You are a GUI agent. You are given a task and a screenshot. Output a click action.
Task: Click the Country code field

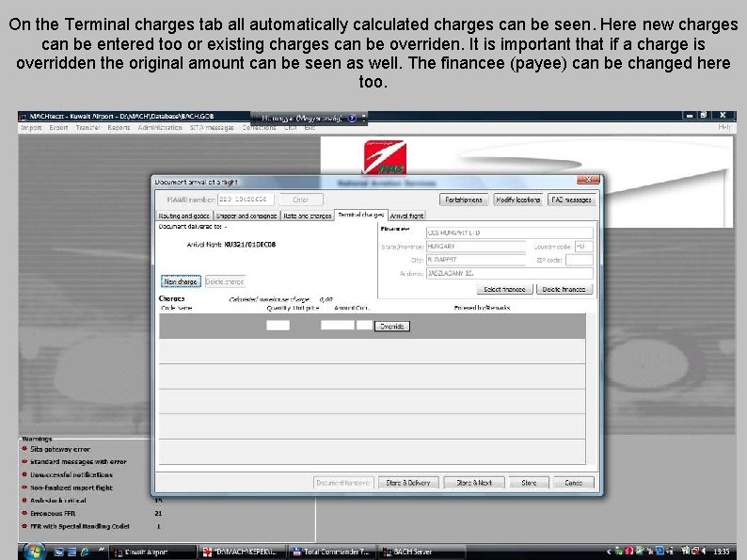click(583, 247)
